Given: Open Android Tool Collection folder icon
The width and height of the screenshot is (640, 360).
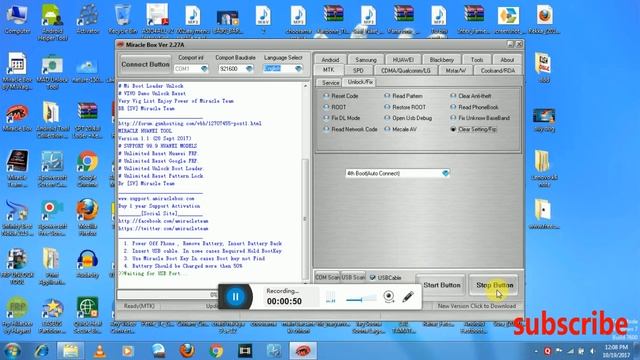Looking at the screenshot, I should coord(52,120).
